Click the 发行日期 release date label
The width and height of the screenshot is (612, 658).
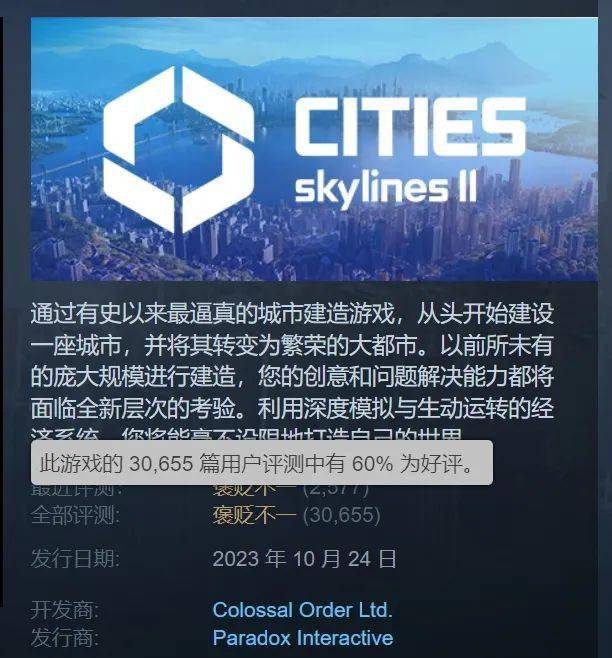(76, 559)
